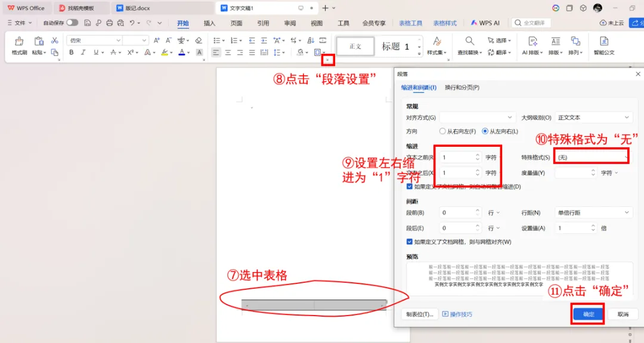Image resolution: width=644 pixels, height=343 pixels.
Task: Click the Cancel (取消) button
Action: (x=623, y=314)
